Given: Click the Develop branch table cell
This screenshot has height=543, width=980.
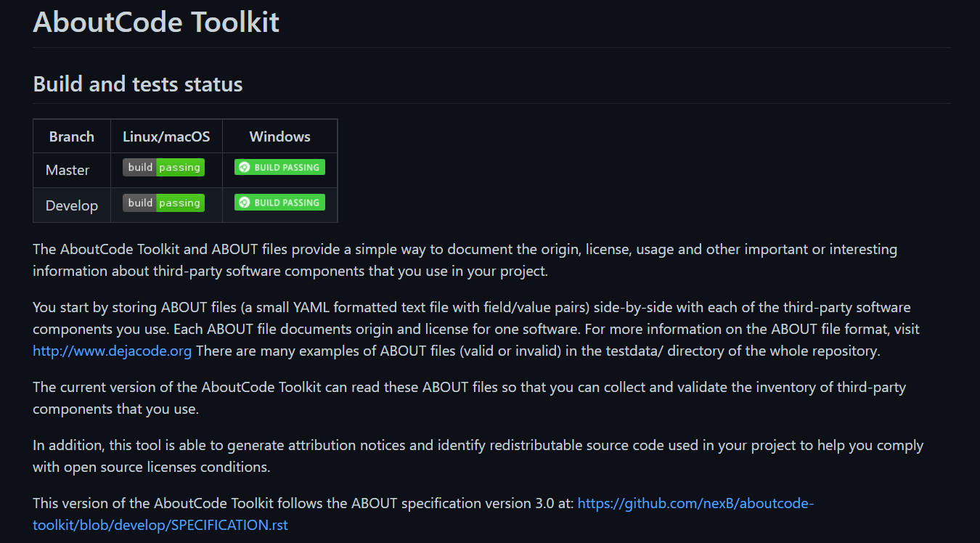Looking at the screenshot, I should (72, 205).
